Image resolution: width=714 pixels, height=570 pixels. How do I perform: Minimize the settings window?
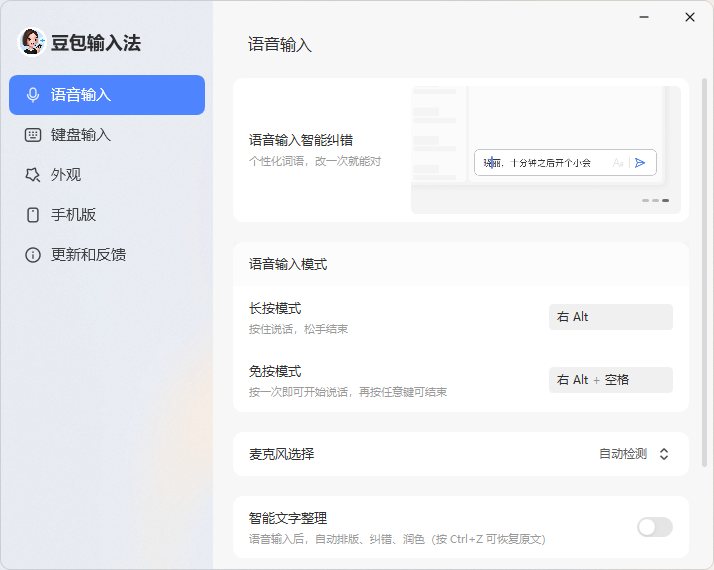(x=644, y=17)
